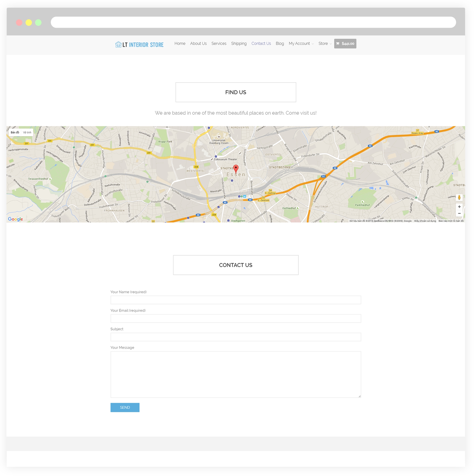Click the 'We are based in one' tagline

pyautogui.click(x=236, y=113)
